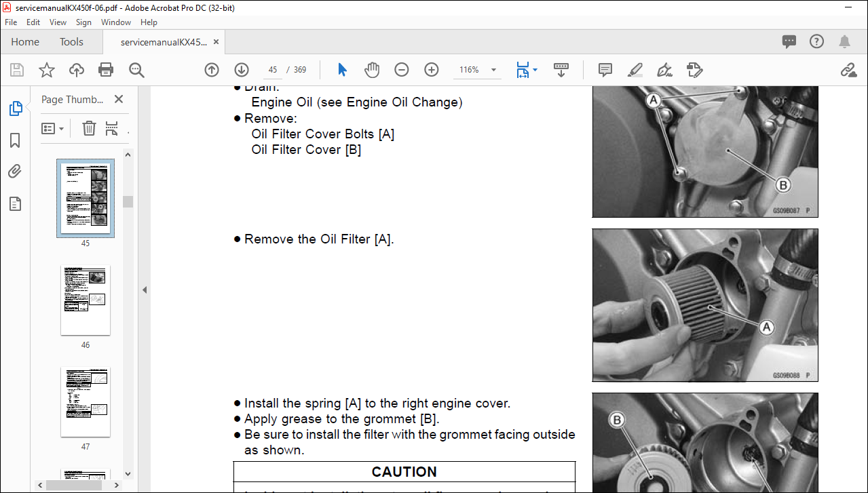Collapse the navigation pane arrow
This screenshot has height=493, width=868.
pos(144,290)
